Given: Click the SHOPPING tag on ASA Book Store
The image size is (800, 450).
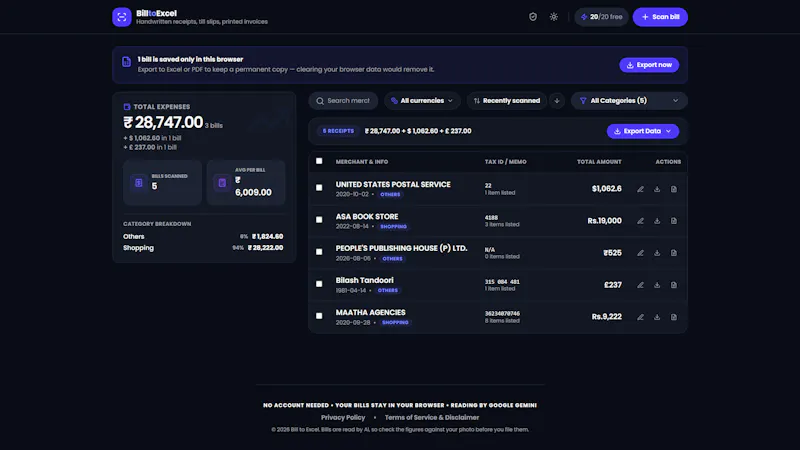Looking at the screenshot, I should coord(393,227).
